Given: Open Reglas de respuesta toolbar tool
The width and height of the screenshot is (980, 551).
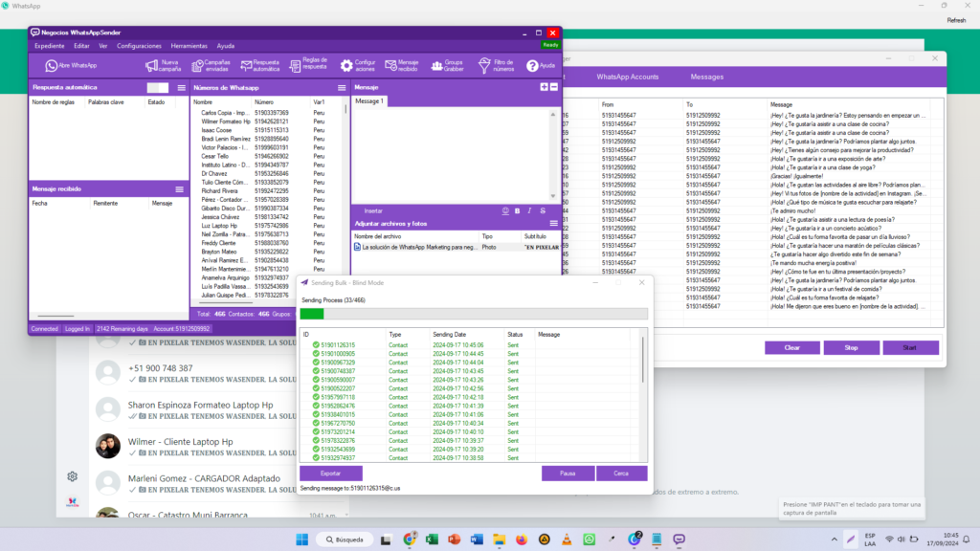Looking at the screenshot, I should coord(309,64).
